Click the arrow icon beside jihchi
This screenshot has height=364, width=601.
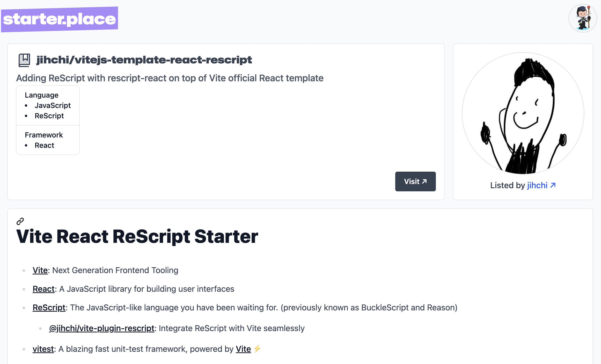pyautogui.click(x=553, y=185)
